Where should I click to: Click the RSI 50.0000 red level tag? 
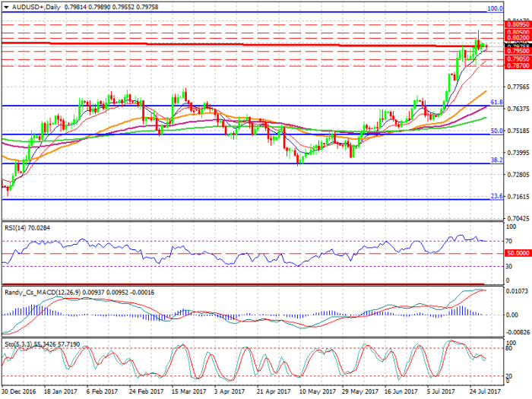point(518,253)
